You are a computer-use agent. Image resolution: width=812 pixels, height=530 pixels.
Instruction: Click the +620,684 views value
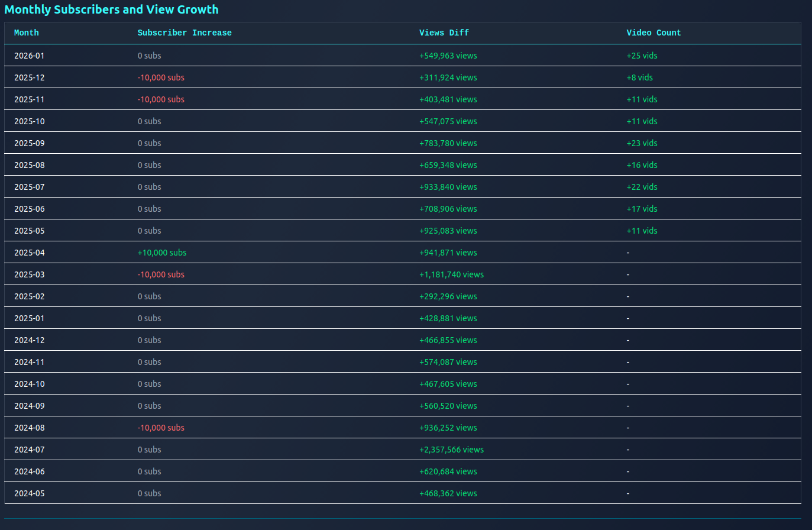coord(448,471)
